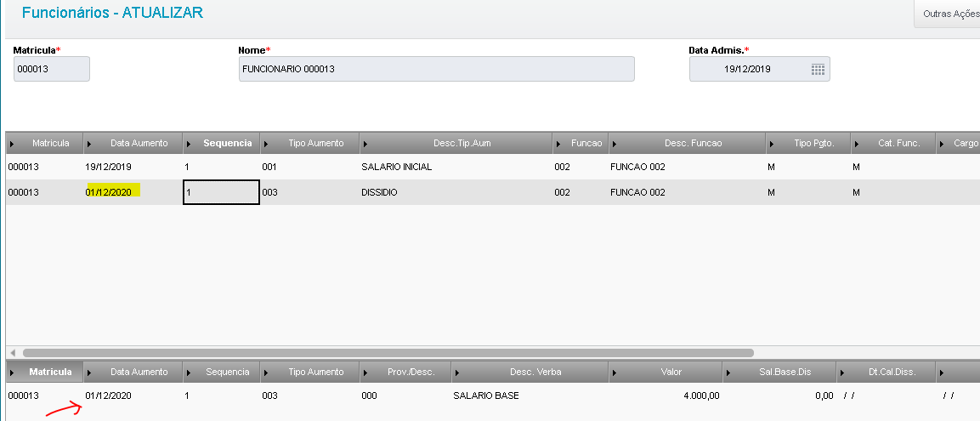Click the Funcao column header
The height and width of the screenshot is (421, 980).
pyautogui.click(x=581, y=143)
